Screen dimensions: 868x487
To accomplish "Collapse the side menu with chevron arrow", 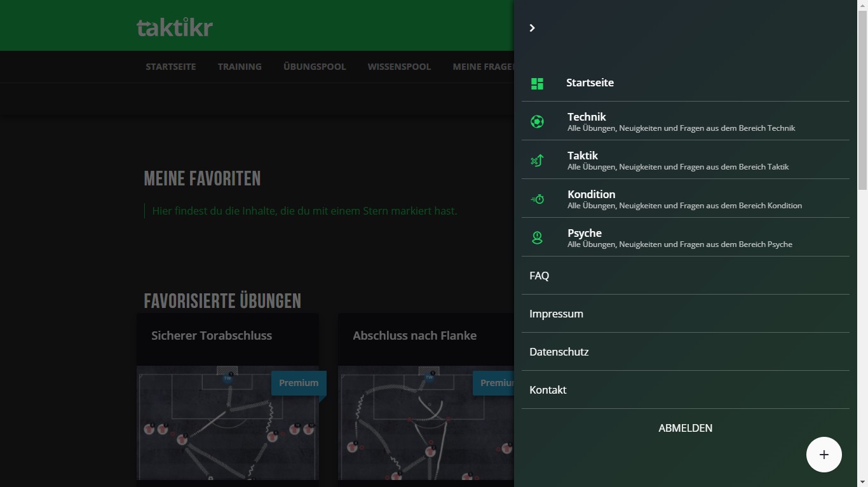I will pos(532,28).
